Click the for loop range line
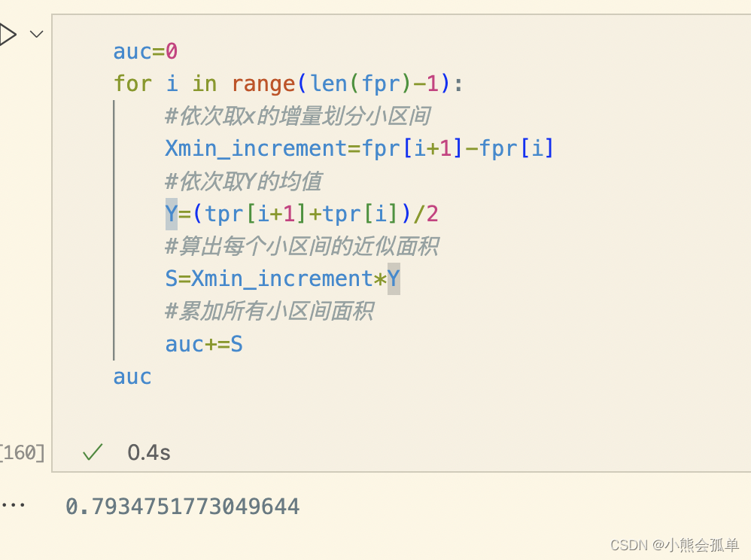Image resolution: width=751 pixels, height=560 pixels. coord(288,84)
